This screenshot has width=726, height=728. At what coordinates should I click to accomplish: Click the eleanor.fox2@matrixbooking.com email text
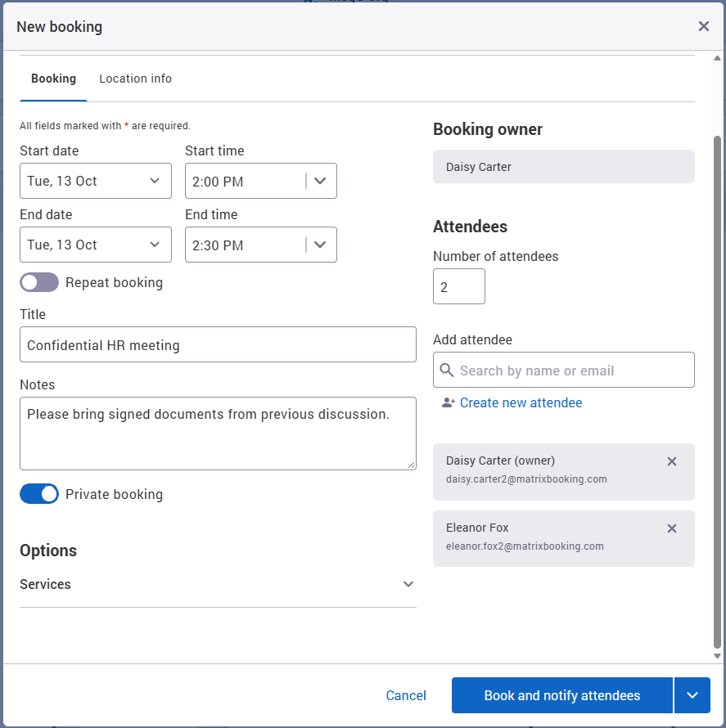click(525, 546)
